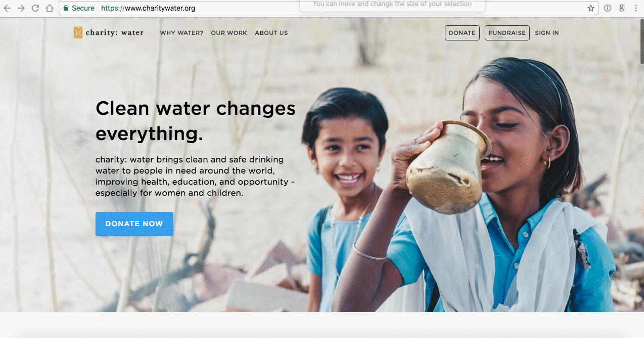Click the browser back arrow
The height and width of the screenshot is (338, 644).
(x=7, y=8)
